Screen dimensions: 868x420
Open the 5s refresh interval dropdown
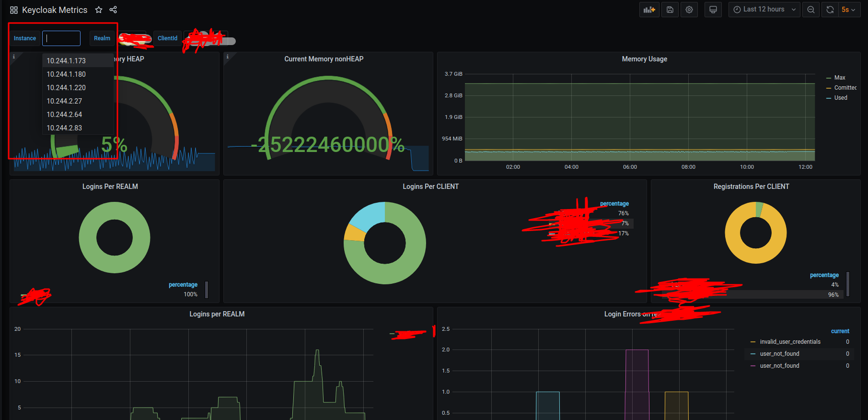(849, 10)
